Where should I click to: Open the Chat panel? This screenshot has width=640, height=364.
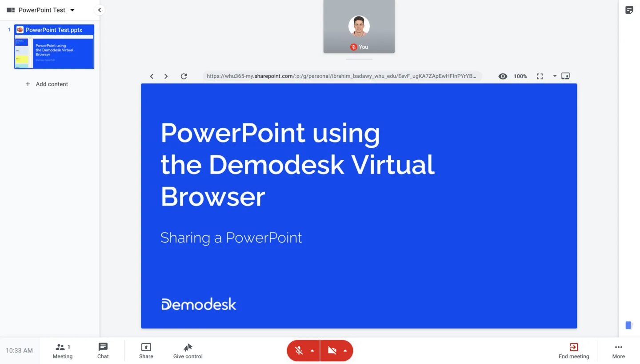103,351
